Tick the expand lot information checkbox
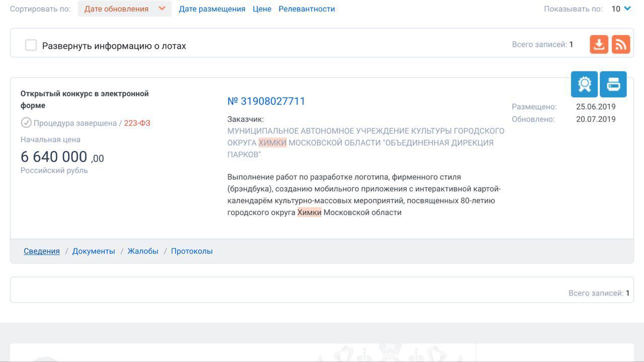The width and height of the screenshot is (644, 362). pos(31,45)
